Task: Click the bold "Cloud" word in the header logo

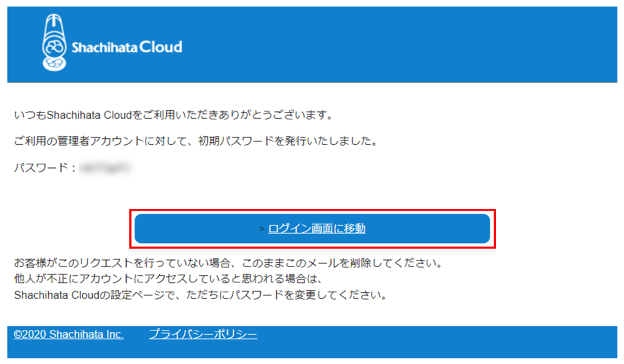Action: pos(161,47)
